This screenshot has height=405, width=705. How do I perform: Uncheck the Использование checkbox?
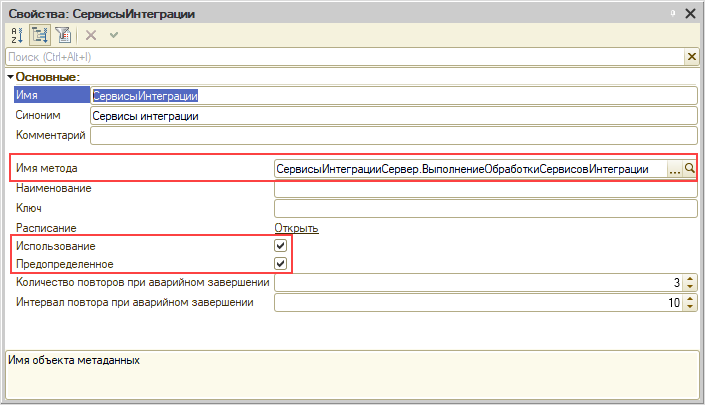[x=281, y=246]
